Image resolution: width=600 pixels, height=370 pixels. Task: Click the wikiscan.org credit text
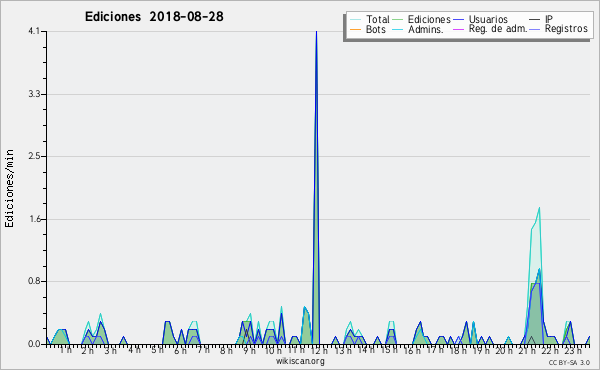click(x=300, y=361)
